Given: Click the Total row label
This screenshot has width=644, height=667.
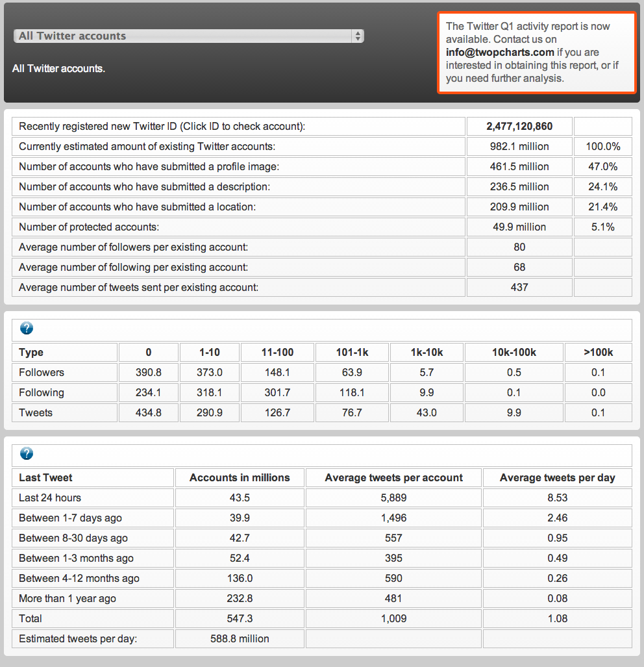Looking at the screenshot, I should pyautogui.click(x=30, y=618).
